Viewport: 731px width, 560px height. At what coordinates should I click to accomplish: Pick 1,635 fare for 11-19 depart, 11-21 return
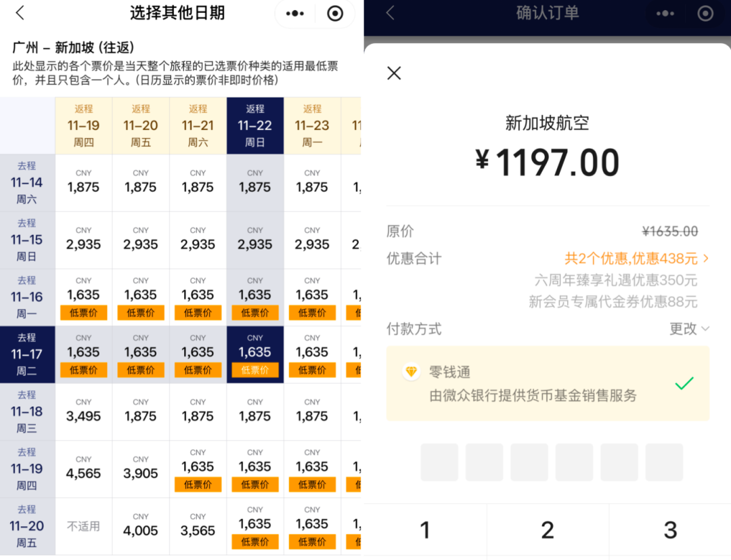tap(198, 469)
